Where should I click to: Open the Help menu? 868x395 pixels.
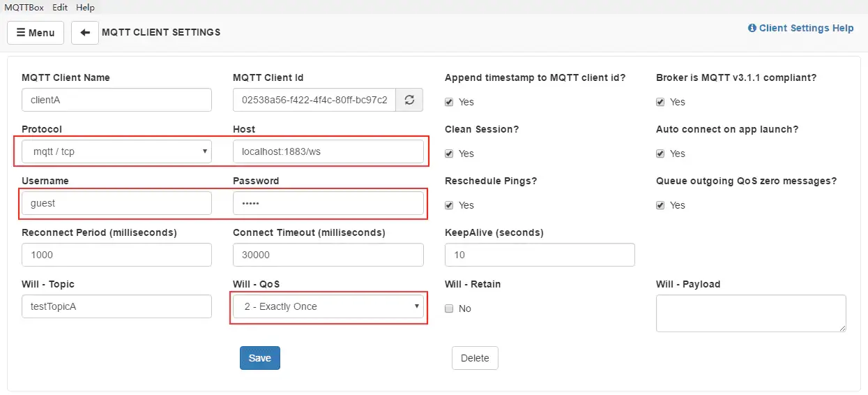(x=85, y=7)
